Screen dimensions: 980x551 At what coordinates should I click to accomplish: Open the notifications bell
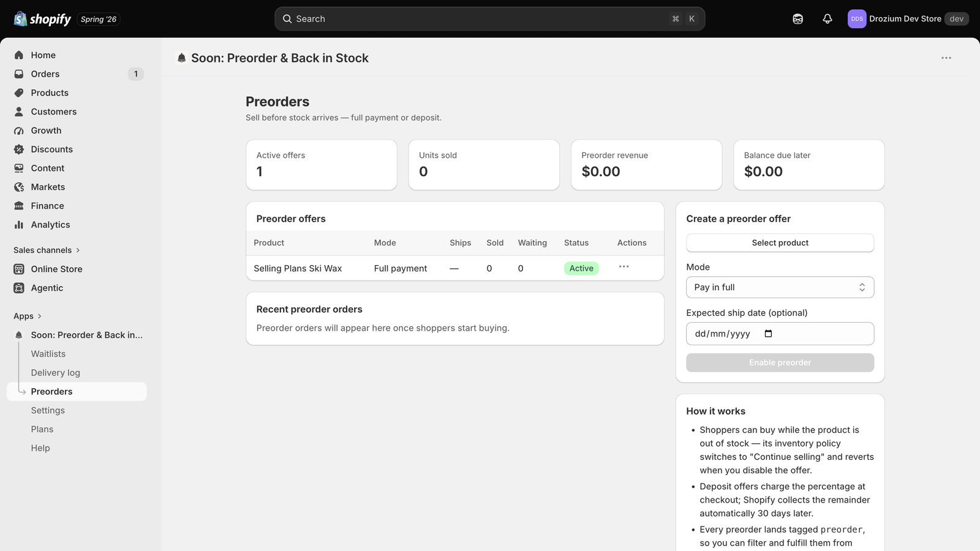pyautogui.click(x=827, y=19)
